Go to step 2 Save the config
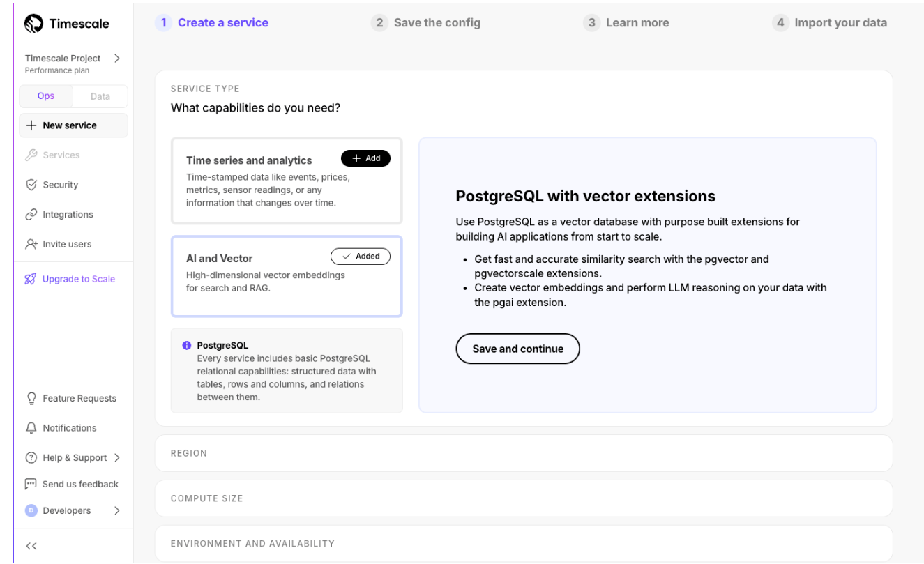This screenshot has height=564, width=924. (426, 22)
